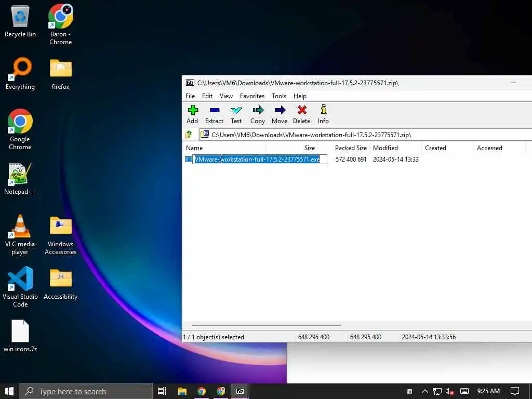The height and width of the screenshot is (399, 532).
Task: Open Recycle Bin desktop icon
Action: pyautogui.click(x=20, y=21)
